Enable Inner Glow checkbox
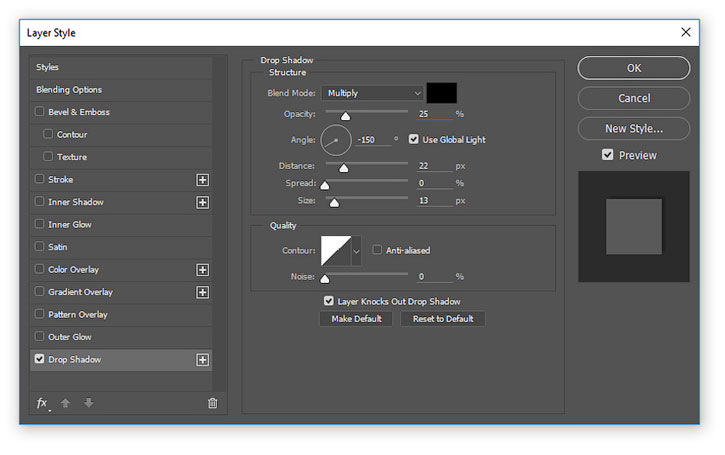 (x=39, y=224)
